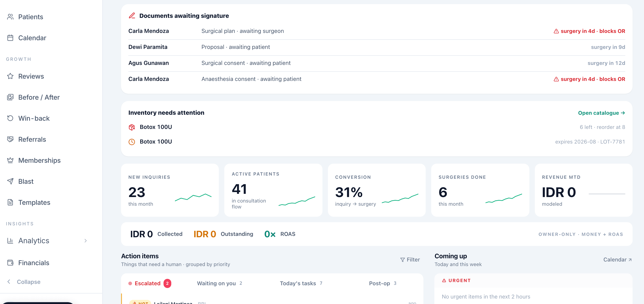644x304 pixels.
Task: Switch to the Today's tasks tab
Action: click(301, 283)
